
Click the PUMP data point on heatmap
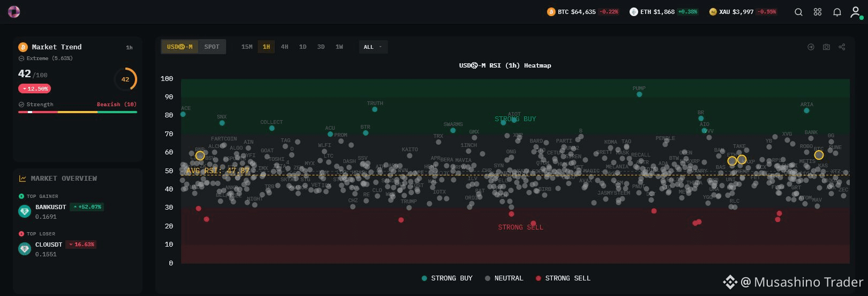coord(639,94)
